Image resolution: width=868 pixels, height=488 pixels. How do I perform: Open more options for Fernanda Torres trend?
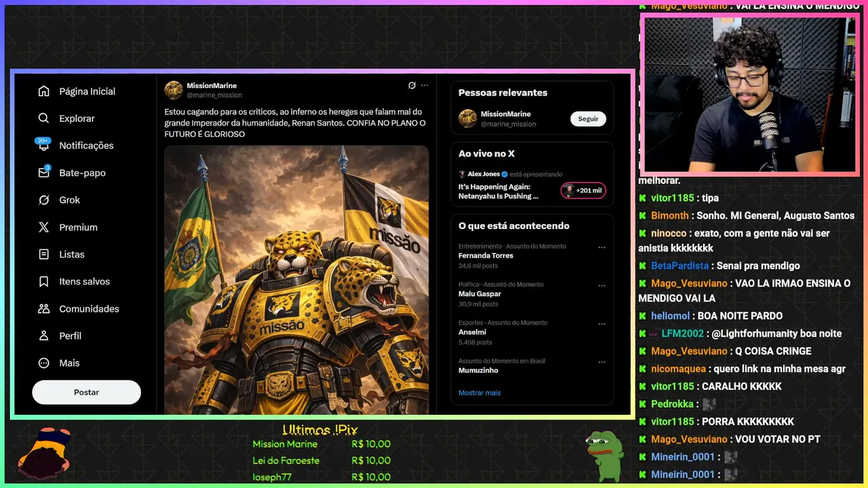(601, 247)
